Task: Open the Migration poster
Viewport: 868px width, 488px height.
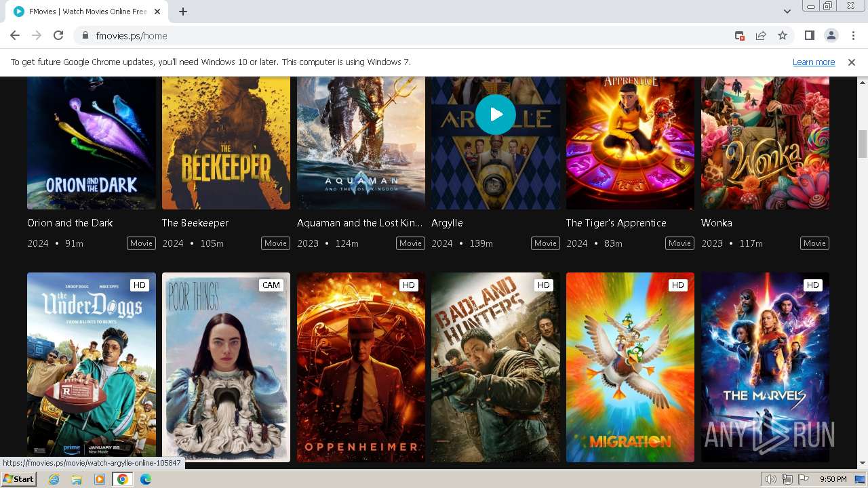Action: click(630, 367)
